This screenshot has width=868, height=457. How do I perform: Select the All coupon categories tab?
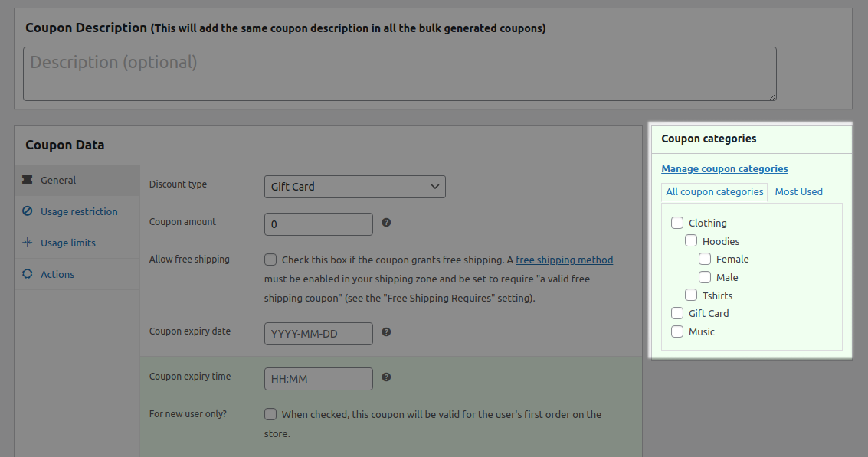coord(714,191)
